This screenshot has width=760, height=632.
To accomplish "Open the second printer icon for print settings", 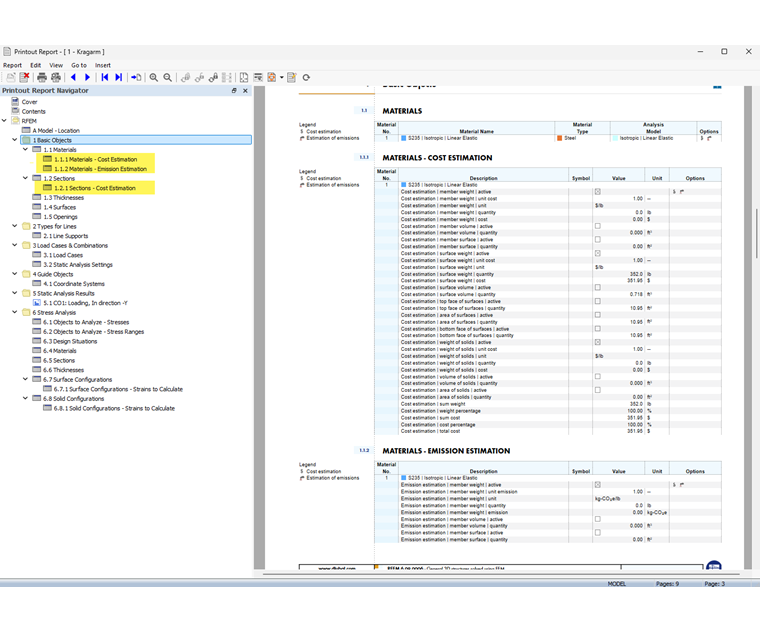I will (56, 78).
